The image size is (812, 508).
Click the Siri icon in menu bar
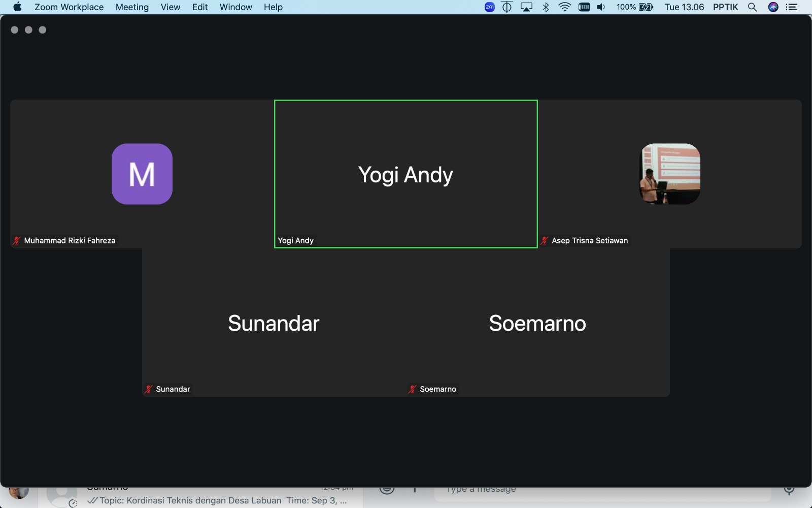(x=773, y=7)
